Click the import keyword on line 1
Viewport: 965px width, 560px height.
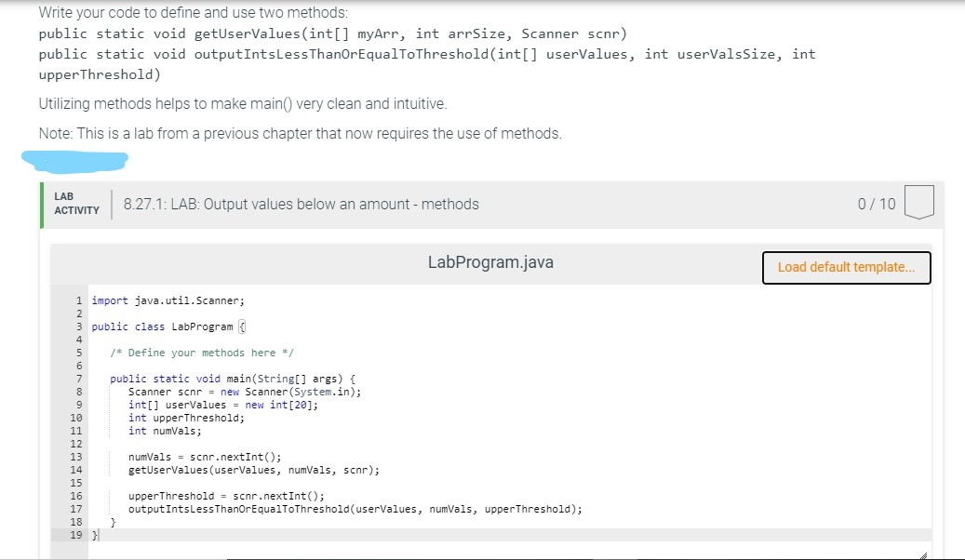point(109,300)
